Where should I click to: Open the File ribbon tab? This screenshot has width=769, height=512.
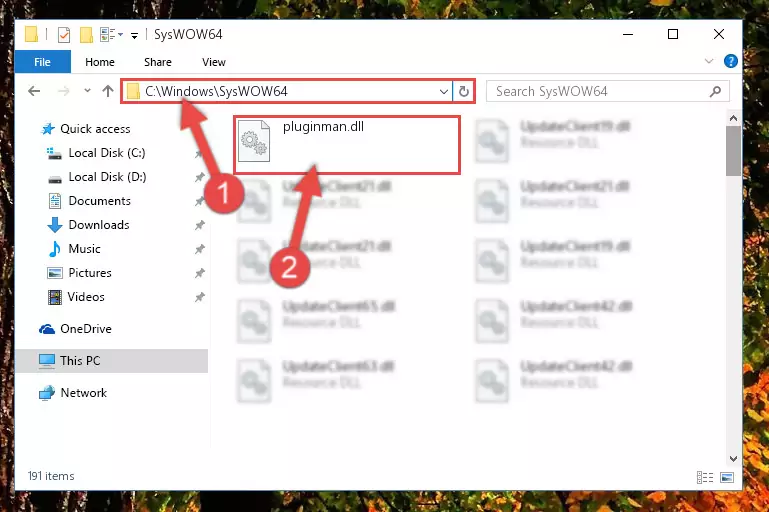[x=43, y=62]
